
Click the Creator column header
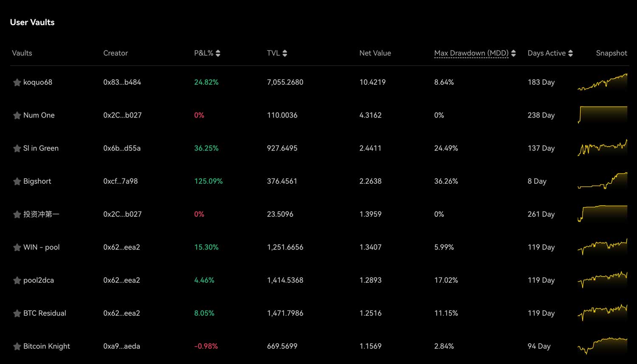(116, 53)
